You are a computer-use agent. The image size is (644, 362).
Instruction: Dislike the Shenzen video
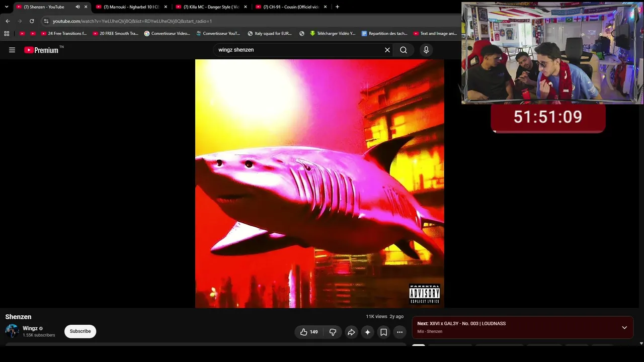333,332
